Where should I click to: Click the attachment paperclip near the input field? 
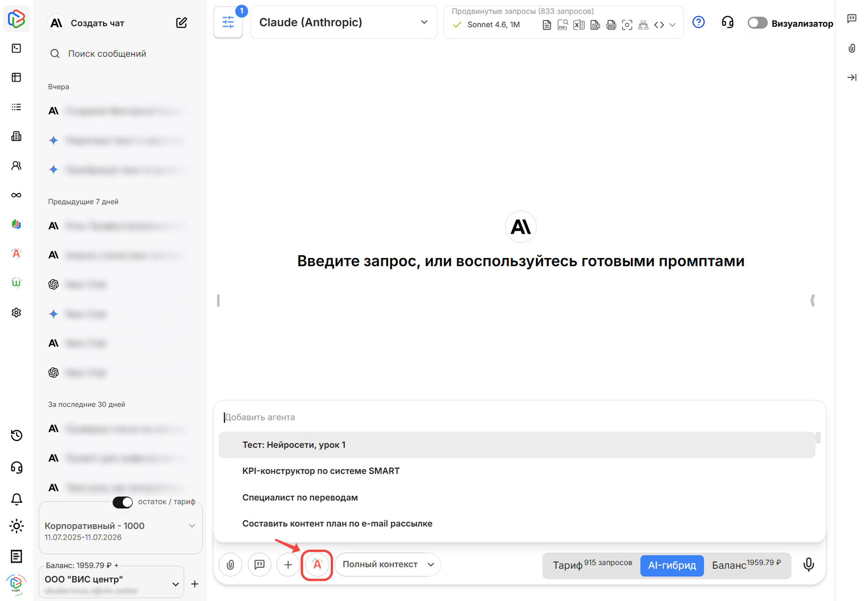pyautogui.click(x=230, y=565)
